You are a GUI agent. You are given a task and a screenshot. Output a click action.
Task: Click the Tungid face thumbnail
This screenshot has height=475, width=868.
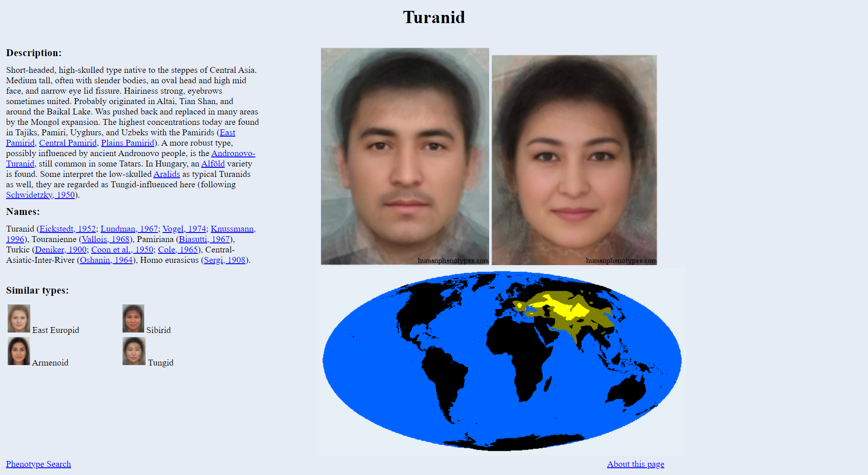click(134, 351)
